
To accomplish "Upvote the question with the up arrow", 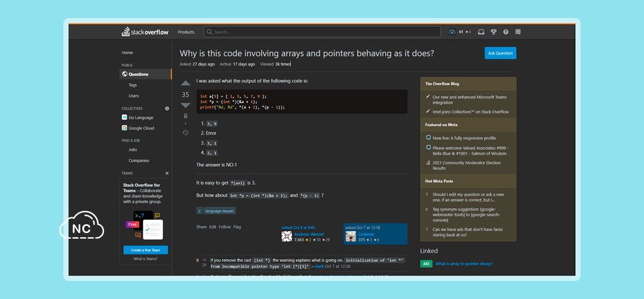I will click(185, 84).
